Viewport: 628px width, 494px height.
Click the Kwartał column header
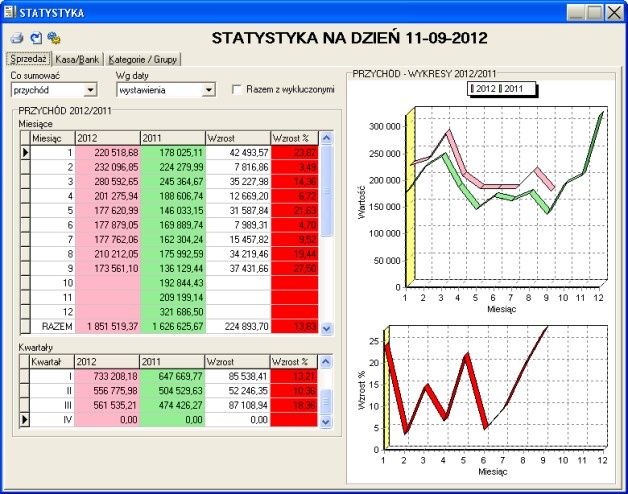[x=52, y=362]
